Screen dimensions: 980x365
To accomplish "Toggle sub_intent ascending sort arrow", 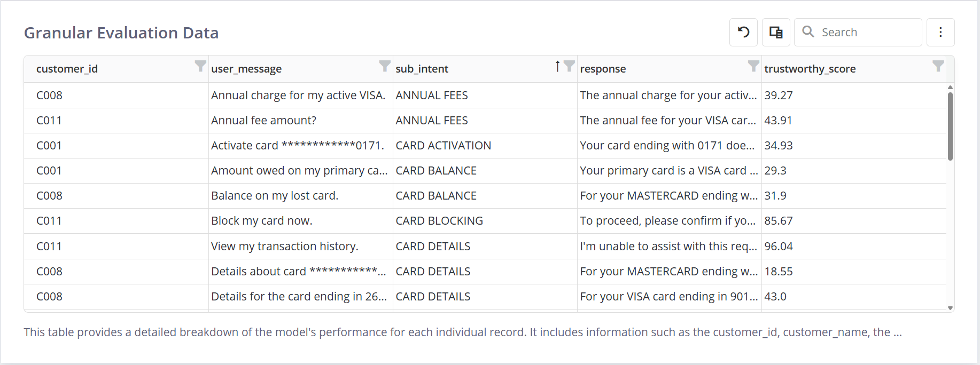I will coord(557,66).
